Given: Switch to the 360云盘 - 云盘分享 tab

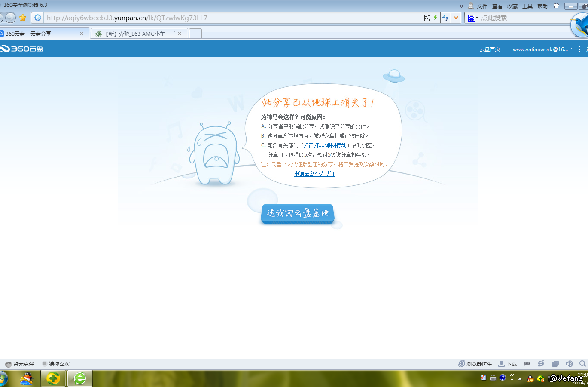Looking at the screenshot, I should tap(45, 34).
